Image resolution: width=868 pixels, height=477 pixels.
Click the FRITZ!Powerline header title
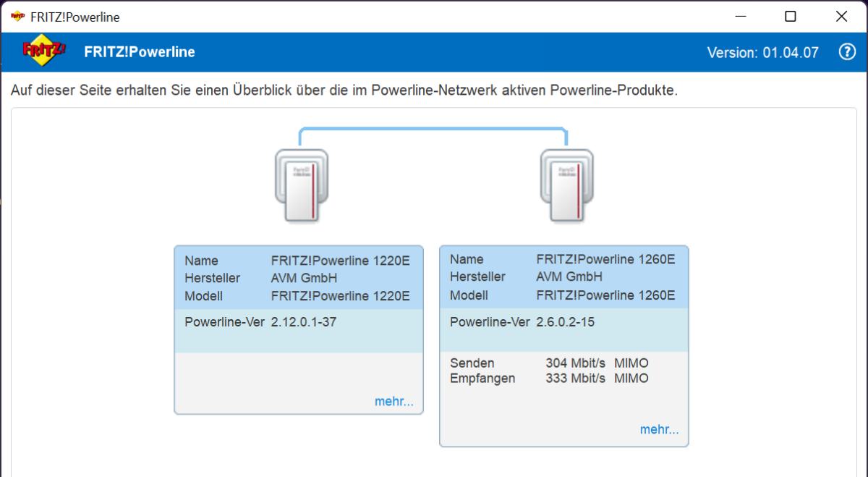(x=140, y=52)
